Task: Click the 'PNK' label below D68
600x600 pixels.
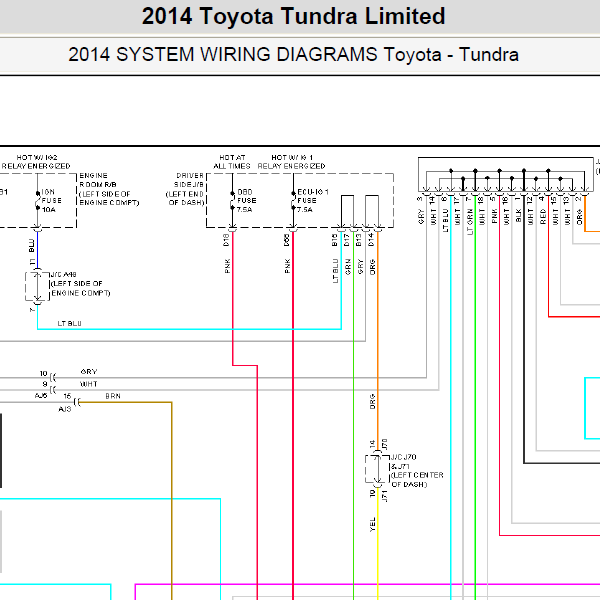Action: 288,266
